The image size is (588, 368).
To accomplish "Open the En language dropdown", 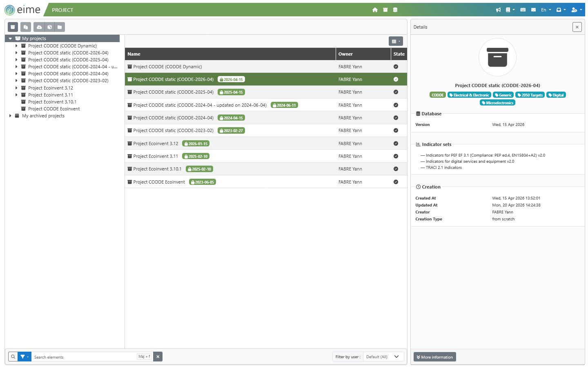I will [546, 10].
